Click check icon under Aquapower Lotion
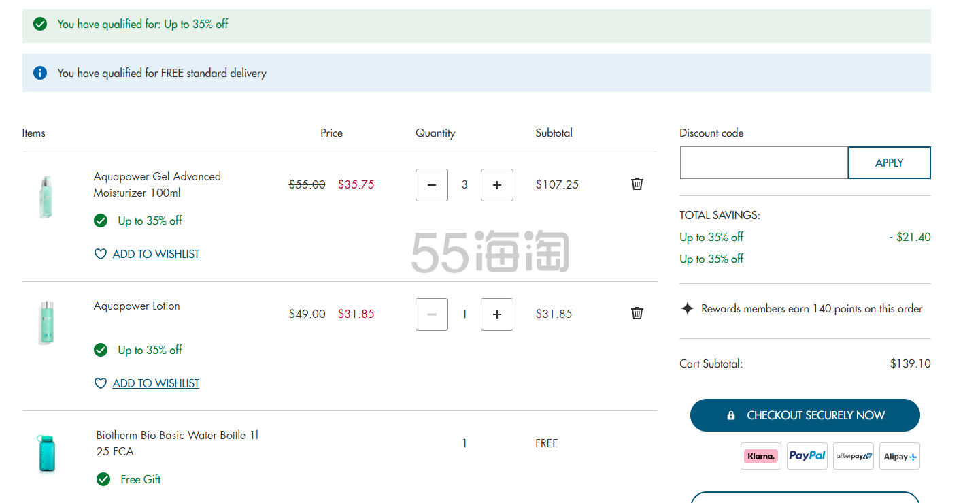This screenshot has width=980, height=503. [101, 350]
